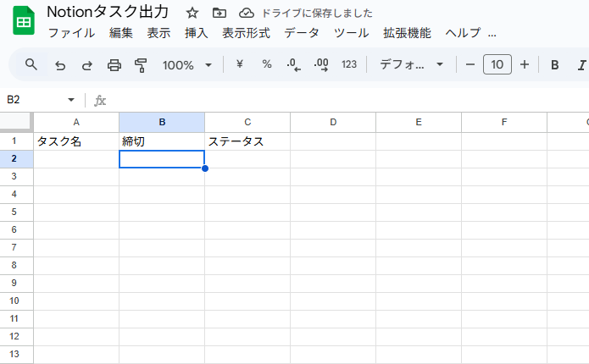
Task: Activate the paint format roller
Action: tap(141, 65)
